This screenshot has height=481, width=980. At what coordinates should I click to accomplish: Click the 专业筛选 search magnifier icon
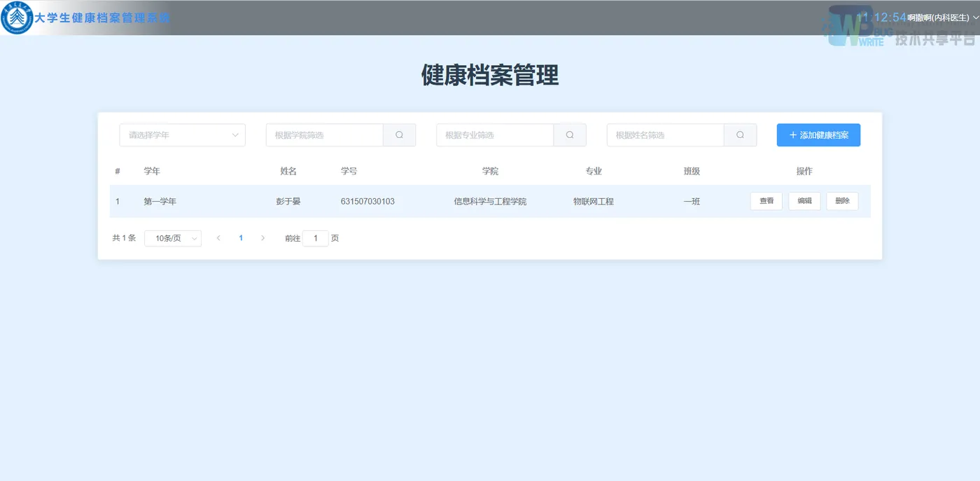pyautogui.click(x=570, y=134)
